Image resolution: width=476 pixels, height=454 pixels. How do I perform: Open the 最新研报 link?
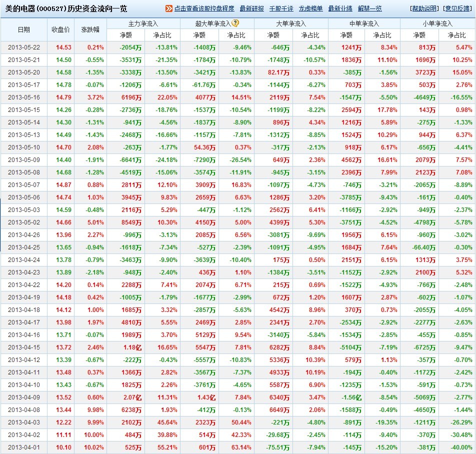(251, 8)
